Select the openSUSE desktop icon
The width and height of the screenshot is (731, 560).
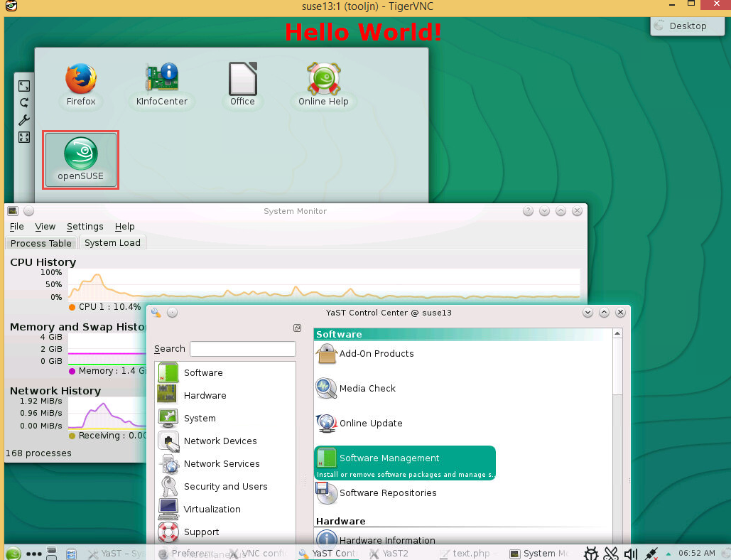81,160
